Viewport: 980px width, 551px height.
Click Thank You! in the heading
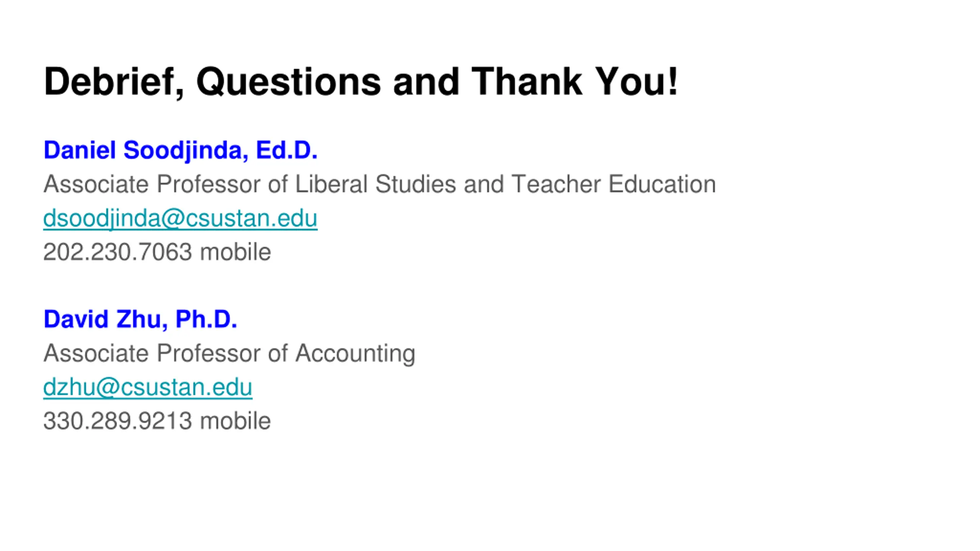point(575,81)
